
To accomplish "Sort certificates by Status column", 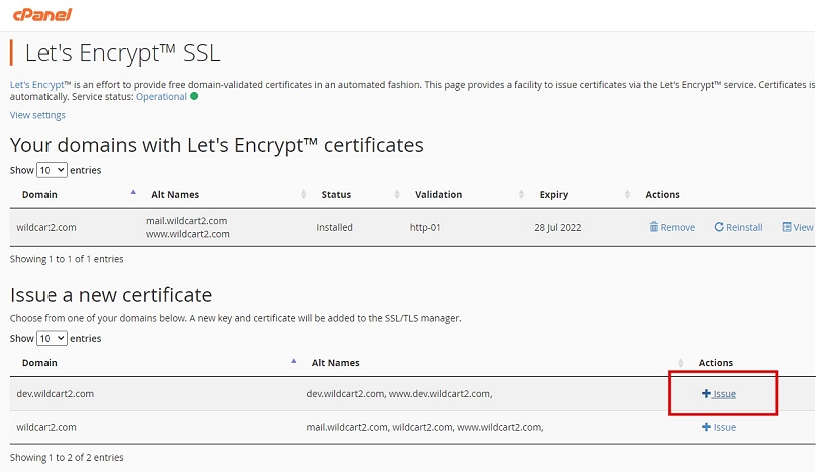I will pyautogui.click(x=397, y=194).
